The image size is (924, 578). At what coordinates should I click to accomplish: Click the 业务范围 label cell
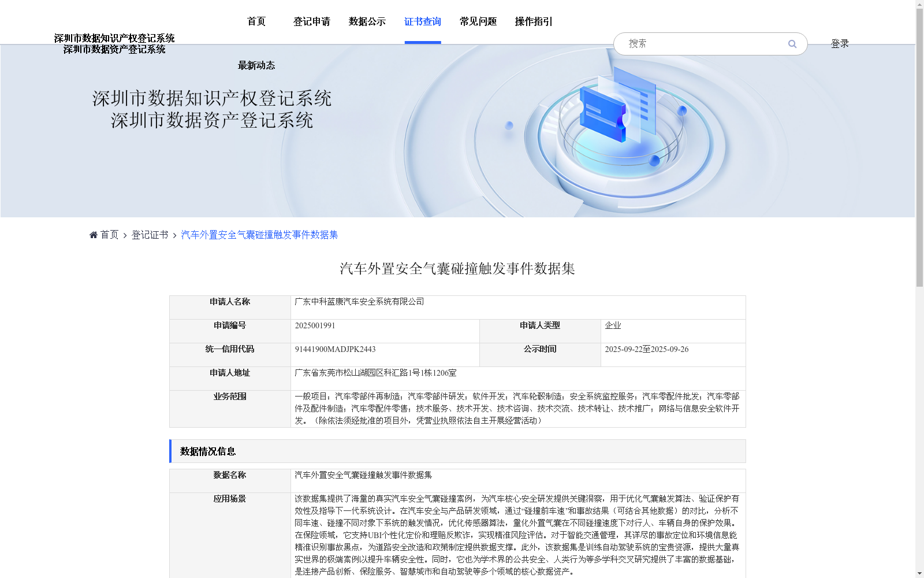(230, 409)
